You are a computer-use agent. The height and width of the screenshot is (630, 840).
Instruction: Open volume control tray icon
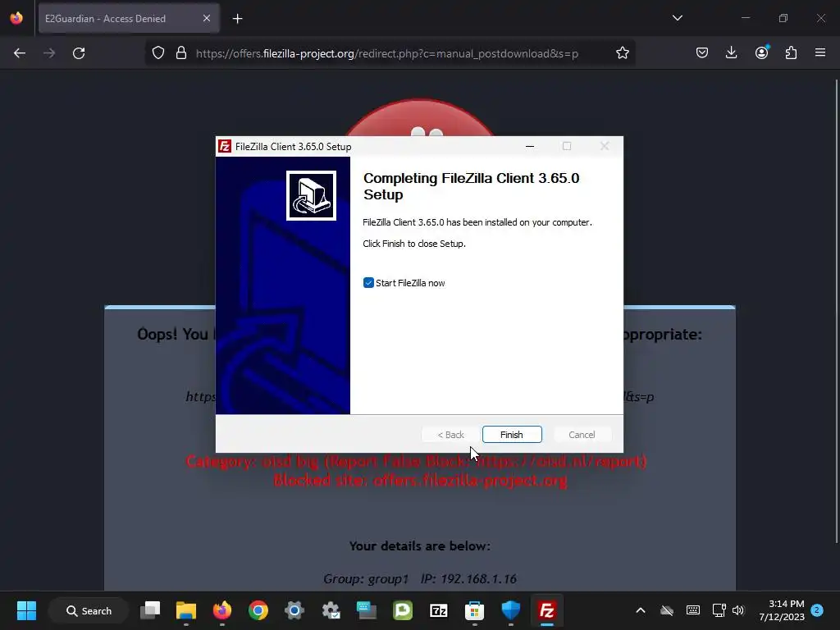738,610
